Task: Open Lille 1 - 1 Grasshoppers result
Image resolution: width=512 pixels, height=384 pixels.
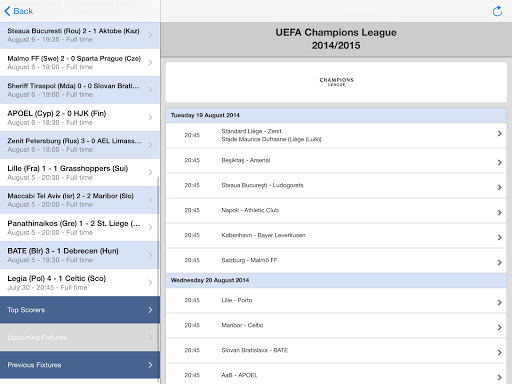Action: [80, 173]
